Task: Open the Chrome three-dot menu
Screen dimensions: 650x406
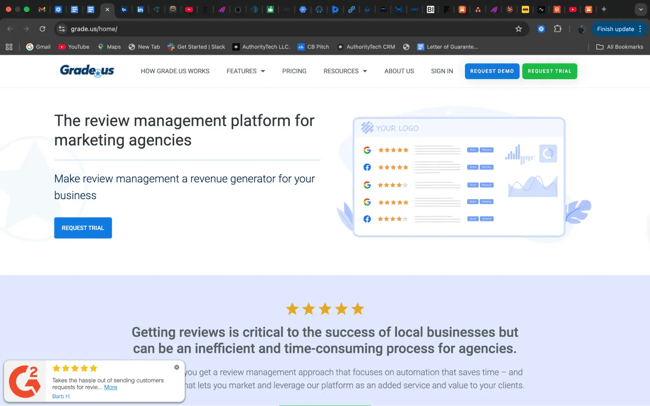Action: [640, 29]
